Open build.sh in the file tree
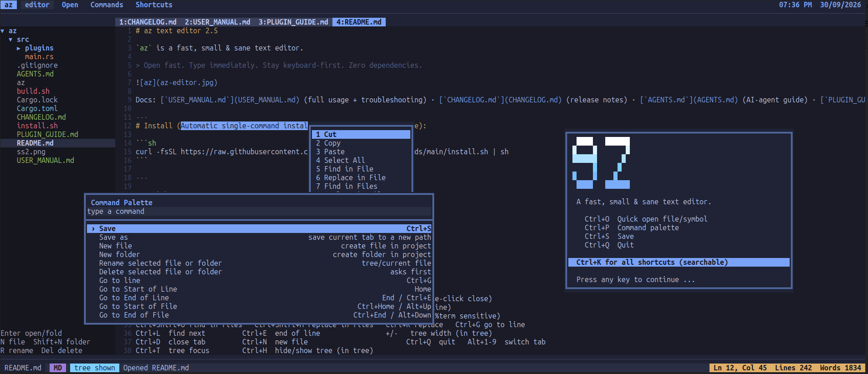 tap(33, 91)
